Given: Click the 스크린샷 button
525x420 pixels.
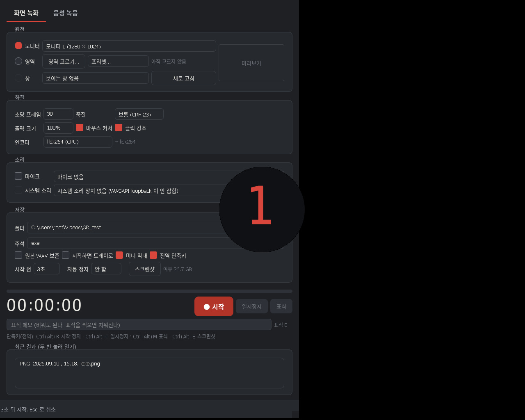Looking at the screenshot, I should (145, 269).
